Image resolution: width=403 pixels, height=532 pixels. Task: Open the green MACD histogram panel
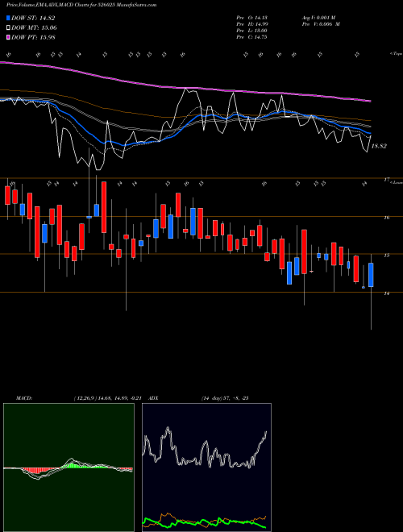pos(69,468)
